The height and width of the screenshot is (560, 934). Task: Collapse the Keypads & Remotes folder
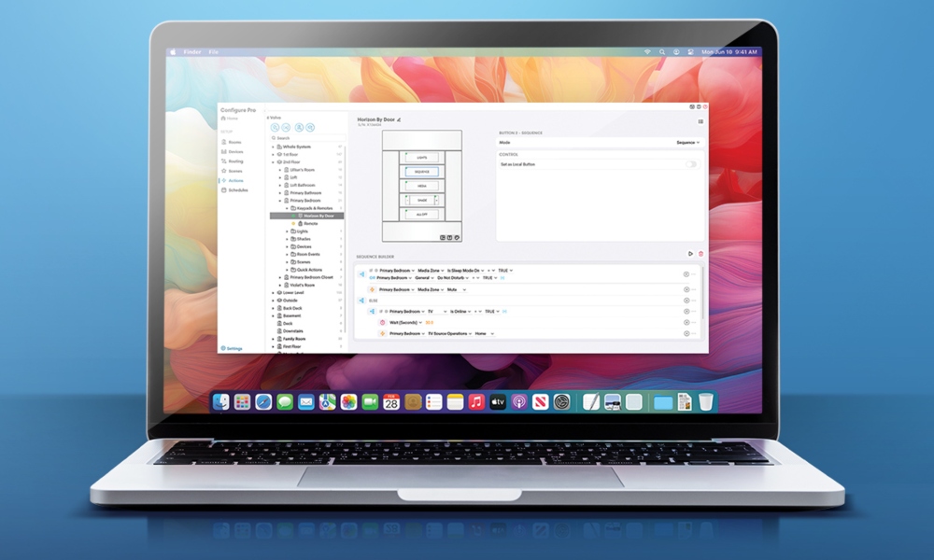(x=287, y=208)
